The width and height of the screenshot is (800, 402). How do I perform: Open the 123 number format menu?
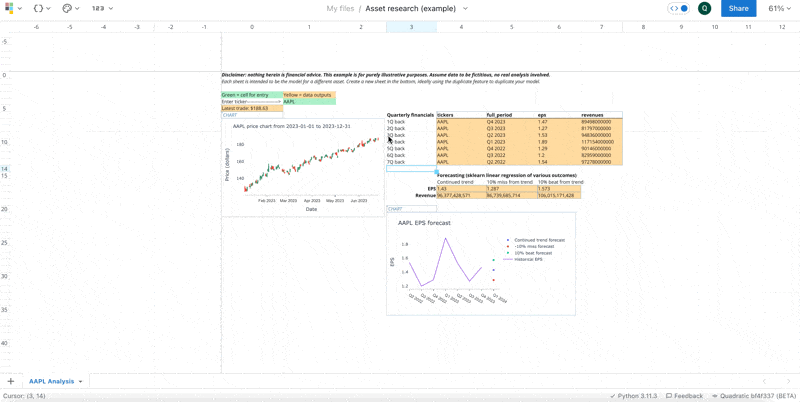[x=101, y=8]
